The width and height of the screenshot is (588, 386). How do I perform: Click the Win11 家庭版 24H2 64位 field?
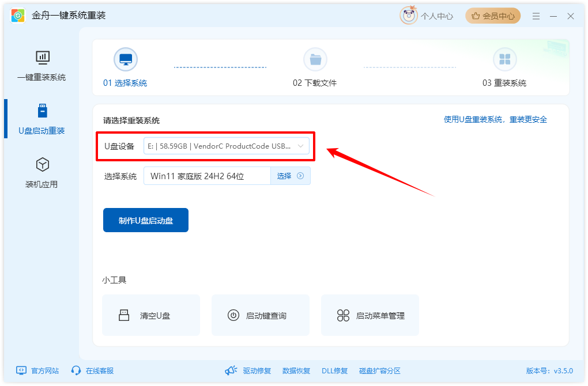(207, 176)
